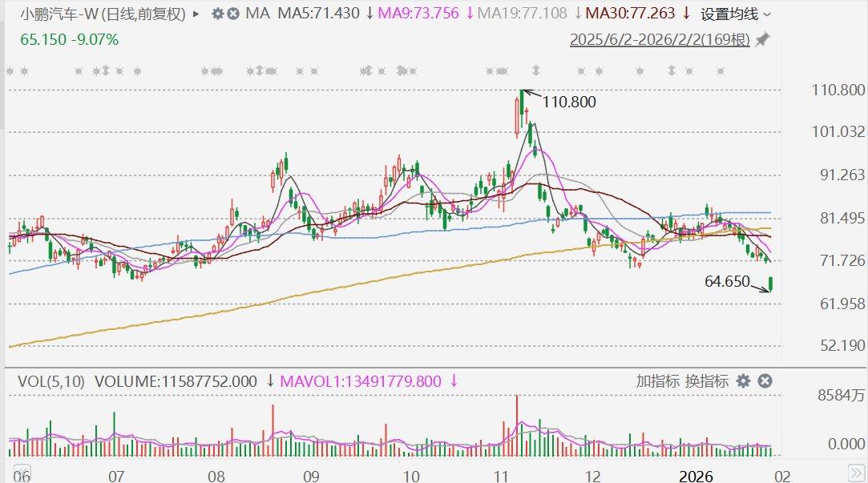Pin the chart date range
Image resolution: width=868 pixels, height=483 pixels.
click(x=762, y=39)
